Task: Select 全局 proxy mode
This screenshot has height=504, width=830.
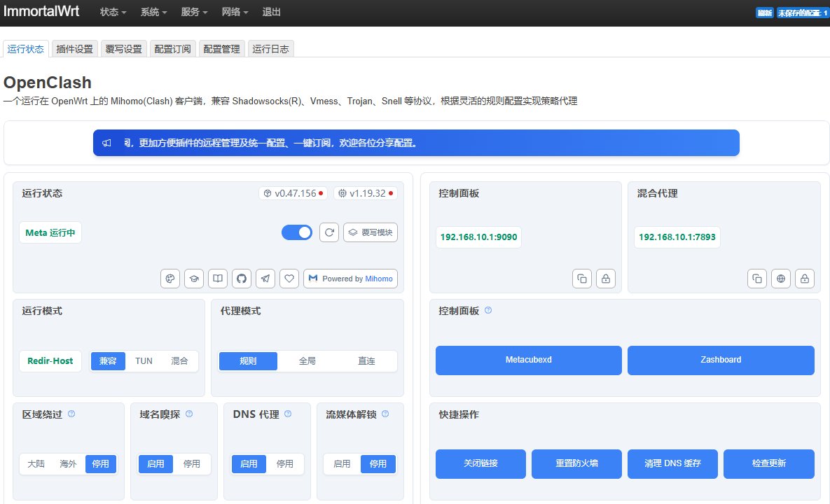Action: pyautogui.click(x=307, y=360)
